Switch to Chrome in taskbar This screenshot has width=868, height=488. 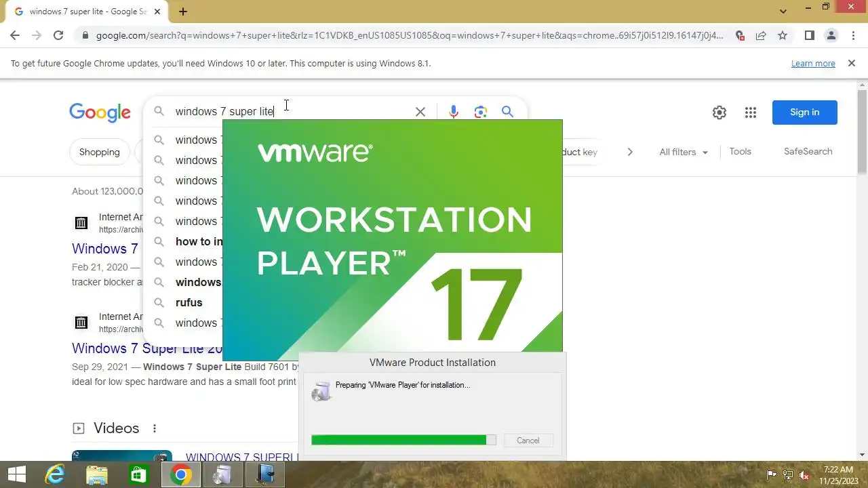[x=180, y=475]
